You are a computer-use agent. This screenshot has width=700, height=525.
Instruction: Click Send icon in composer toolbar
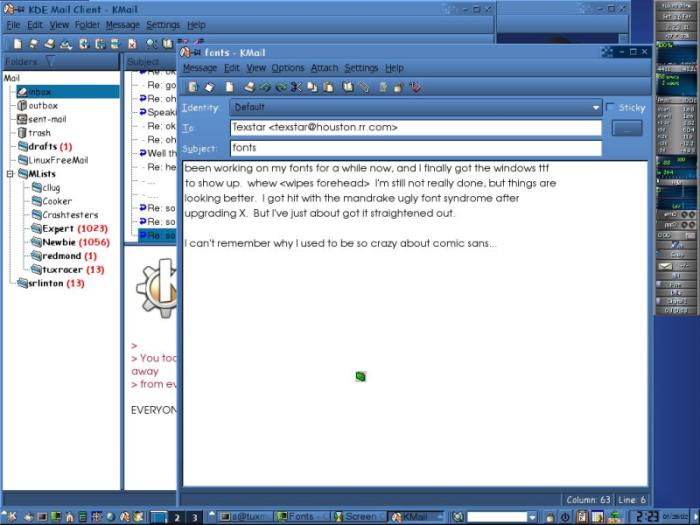193,87
